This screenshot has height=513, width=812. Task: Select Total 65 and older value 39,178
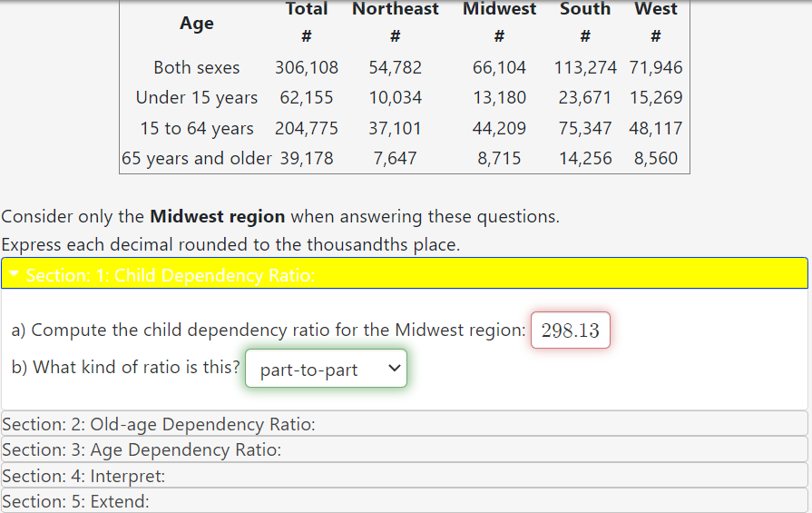click(307, 158)
